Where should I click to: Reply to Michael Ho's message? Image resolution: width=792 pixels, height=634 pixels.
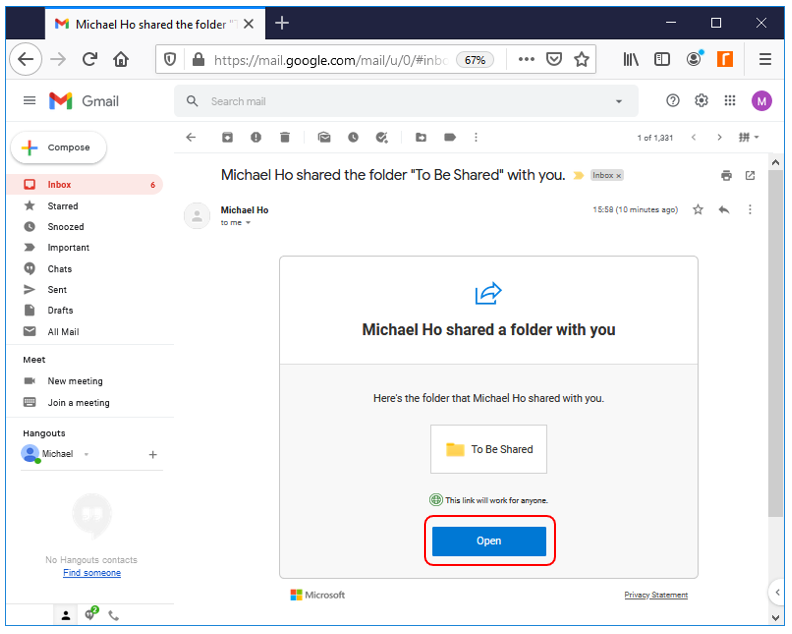[724, 210]
